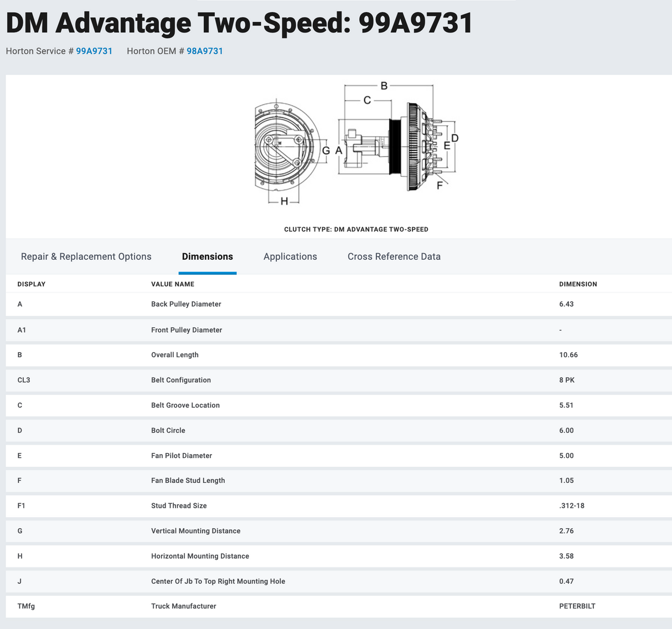Select the Horizontal Mounting Distance row label

pyautogui.click(x=200, y=556)
